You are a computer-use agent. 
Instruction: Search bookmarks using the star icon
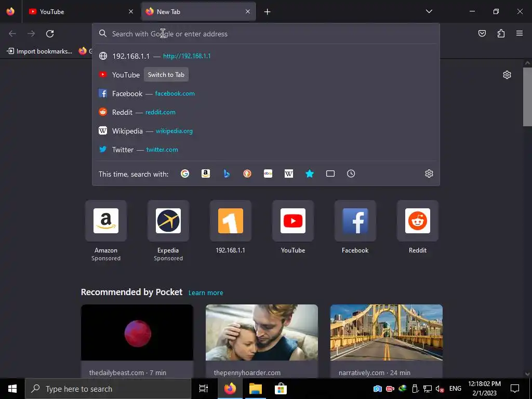[310, 174]
